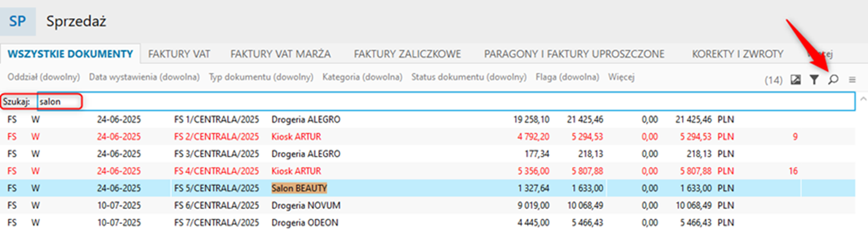Select PARAGONY I FAKTURY UPROSZCZONE tab
Viewport: 868px width, 231px height.
pos(574,54)
